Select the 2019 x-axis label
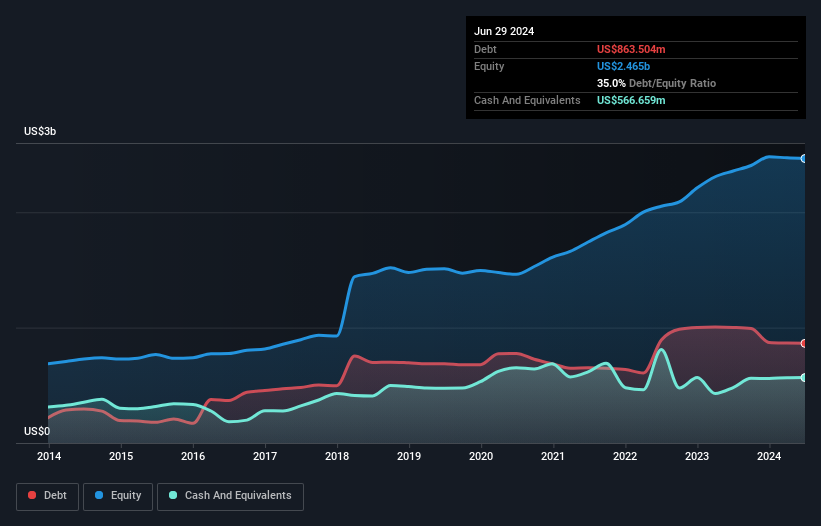The image size is (821, 526). click(409, 456)
